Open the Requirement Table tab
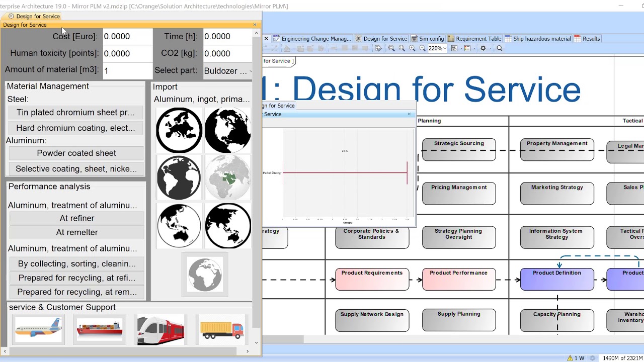Viewport: 644px width, 362px height. 474,39
